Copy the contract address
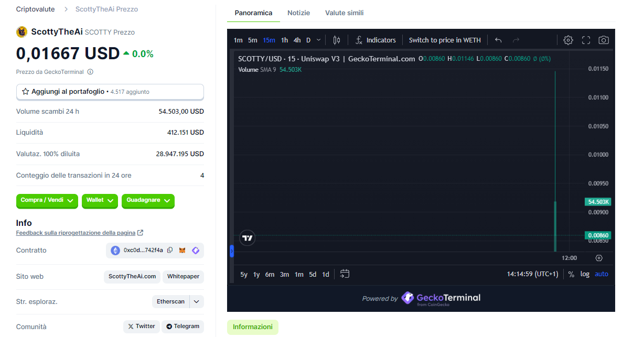Viewport: 644px width, 337px height. pos(170,251)
